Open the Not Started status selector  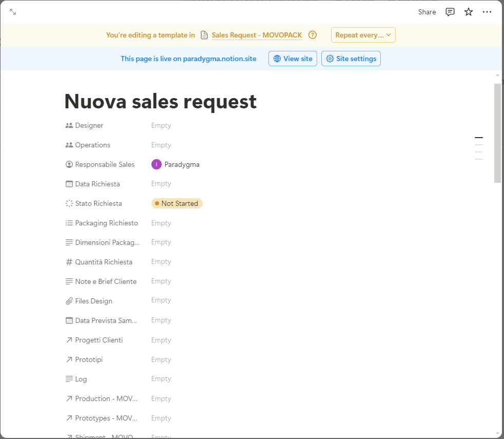[x=177, y=203]
